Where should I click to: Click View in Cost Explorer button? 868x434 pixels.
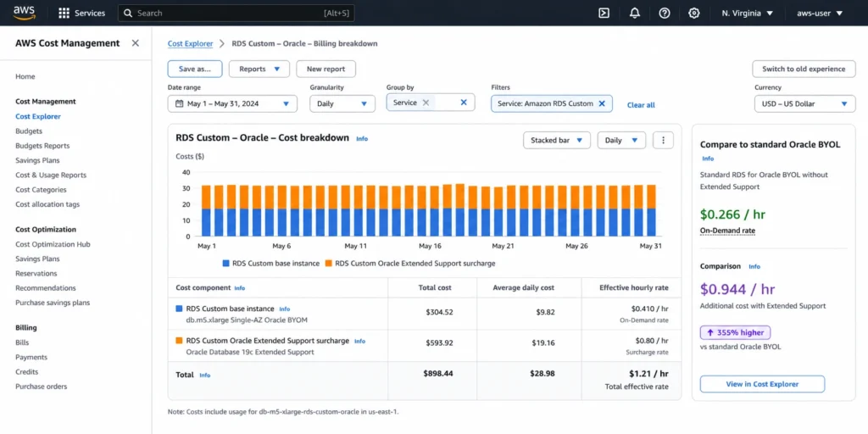[x=762, y=384]
